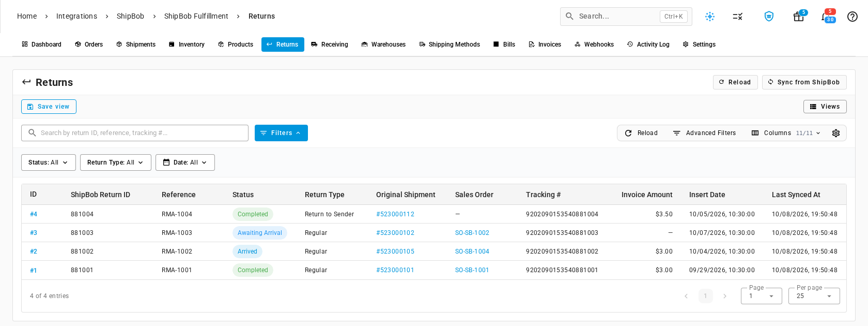Open return #3 link
The image size is (868, 326).
[x=34, y=233]
